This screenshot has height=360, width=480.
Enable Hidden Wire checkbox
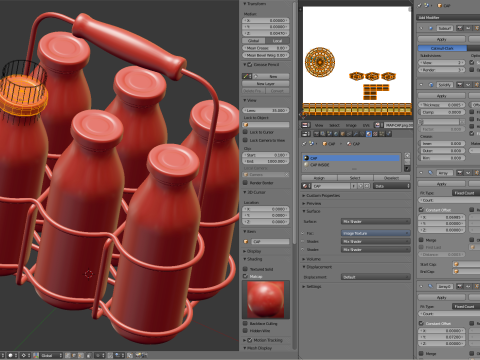pyautogui.click(x=245, y=331)
